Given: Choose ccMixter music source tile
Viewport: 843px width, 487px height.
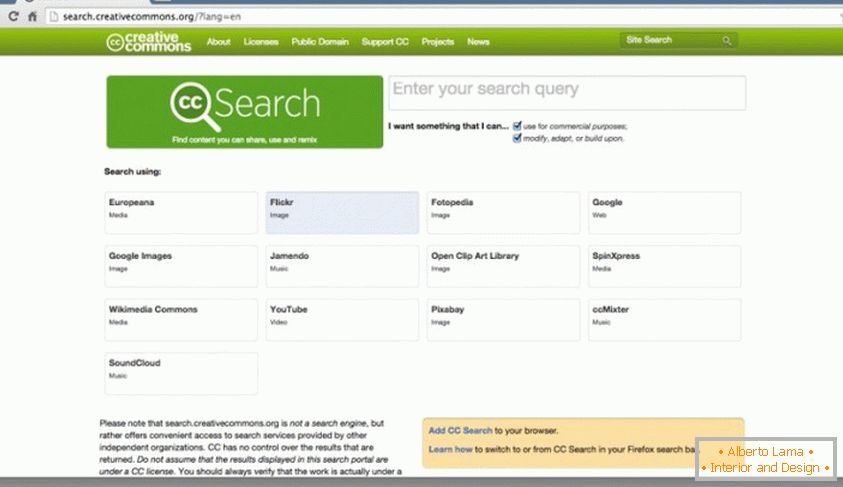Looking at the screenshot, I should coord(665,320).
